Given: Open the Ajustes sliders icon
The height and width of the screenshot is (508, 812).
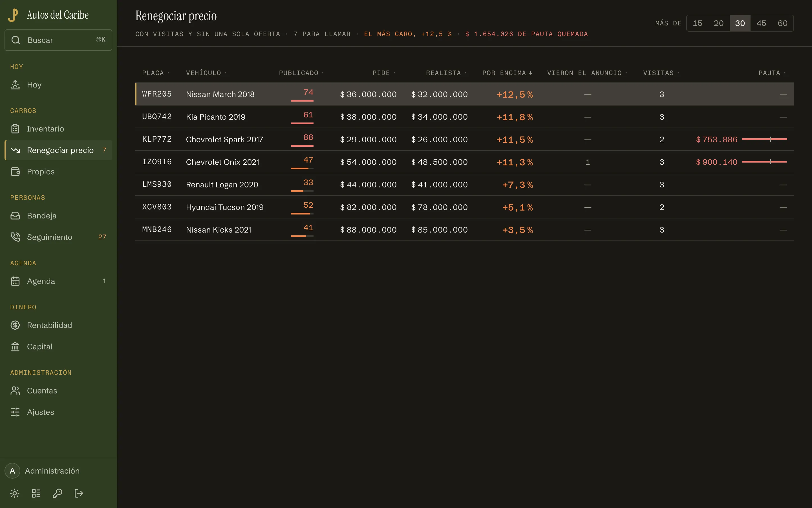Looking at the screenshot, I should point(15,412).
